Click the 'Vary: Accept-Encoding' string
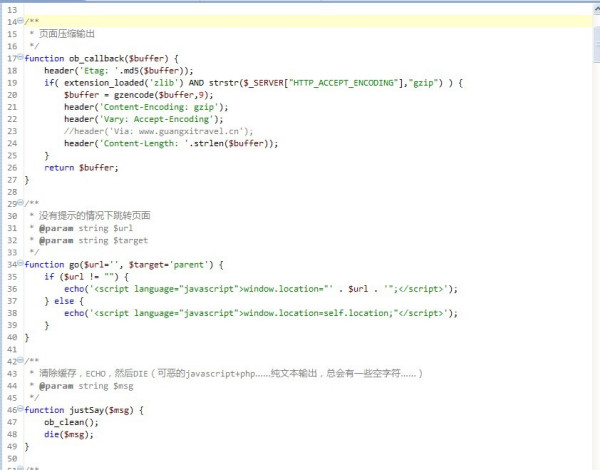This screenshot has height=470, width=600. (156, 119)
